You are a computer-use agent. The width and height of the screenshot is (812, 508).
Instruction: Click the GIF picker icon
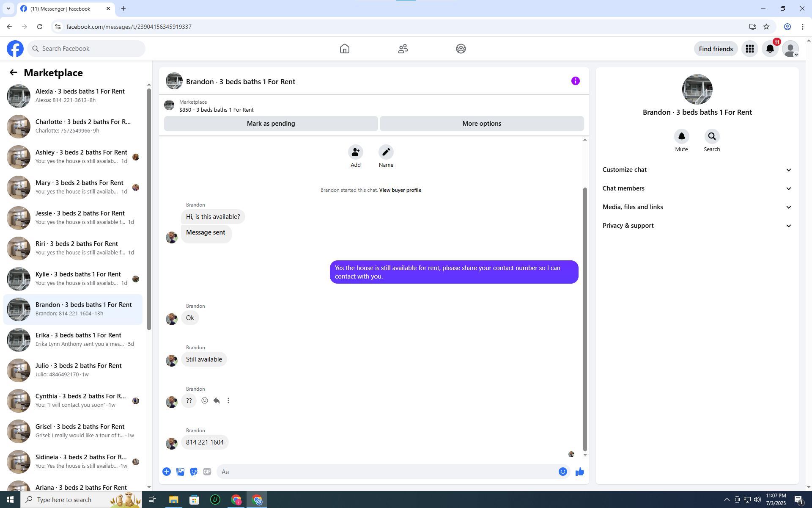[207, 472]
